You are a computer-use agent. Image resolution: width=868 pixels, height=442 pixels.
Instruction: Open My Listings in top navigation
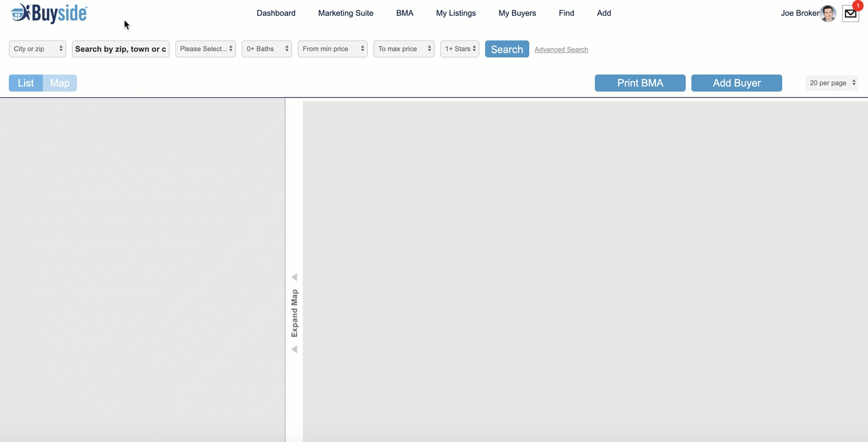(456, 13)
